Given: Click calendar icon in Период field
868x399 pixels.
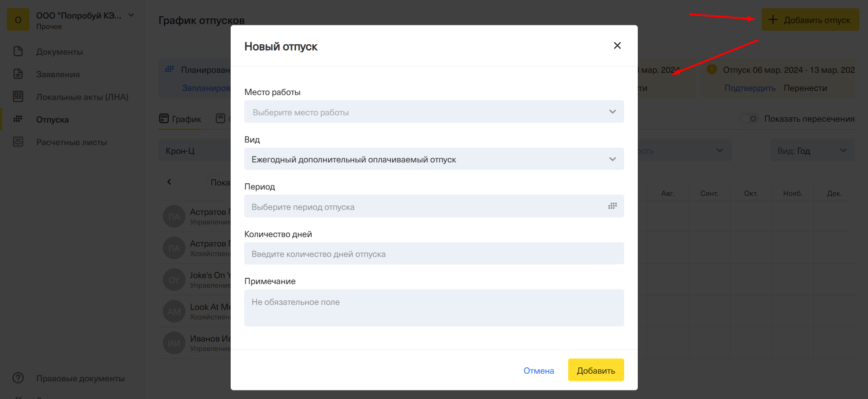Looking at the screenshot, I should tap(612, 206).
